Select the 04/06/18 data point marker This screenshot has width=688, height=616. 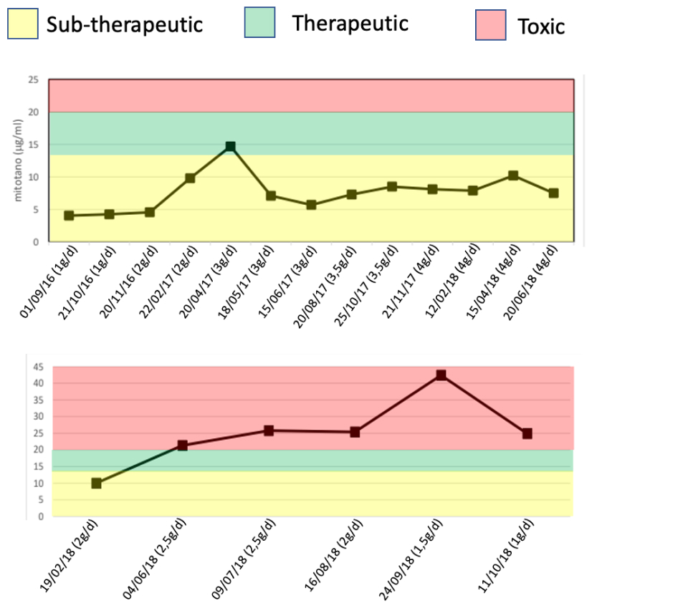click(x=182, y=446)
